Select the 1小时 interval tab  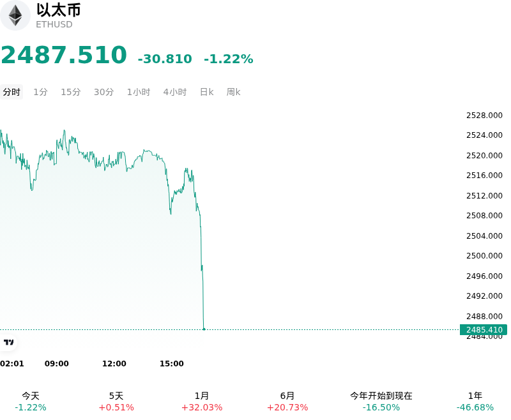click(x=139, y=92)
